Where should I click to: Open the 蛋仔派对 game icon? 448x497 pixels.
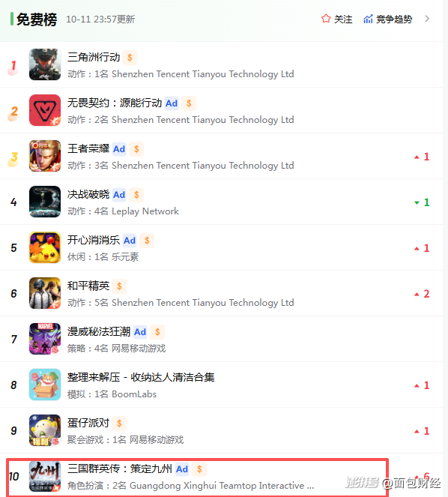click(45, 430)
